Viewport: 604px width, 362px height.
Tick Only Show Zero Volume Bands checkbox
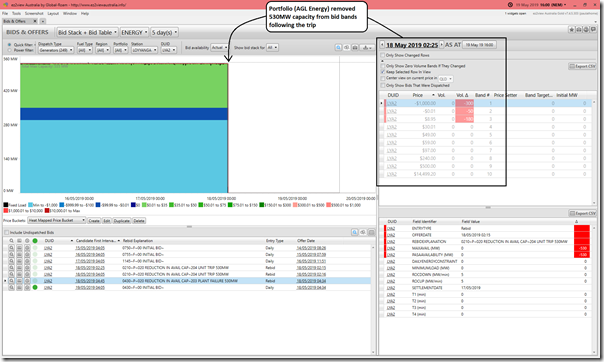click(x=383, y=66)
